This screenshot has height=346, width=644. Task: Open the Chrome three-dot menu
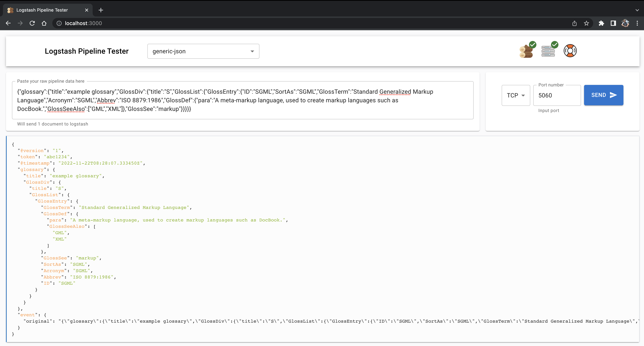click(x=637, y=23)
